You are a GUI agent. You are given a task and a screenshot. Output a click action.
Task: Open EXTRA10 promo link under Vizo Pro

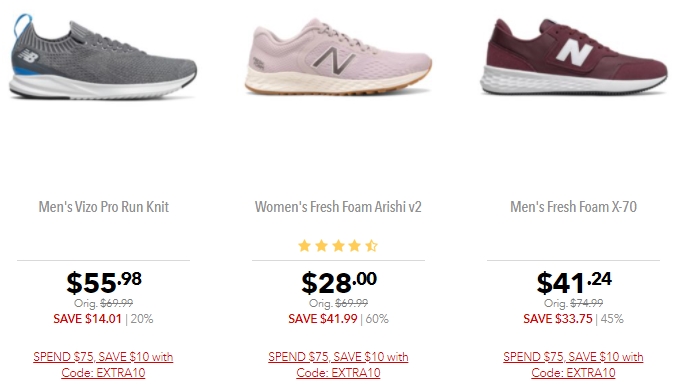pyautogui.click(x=103, y=365)
